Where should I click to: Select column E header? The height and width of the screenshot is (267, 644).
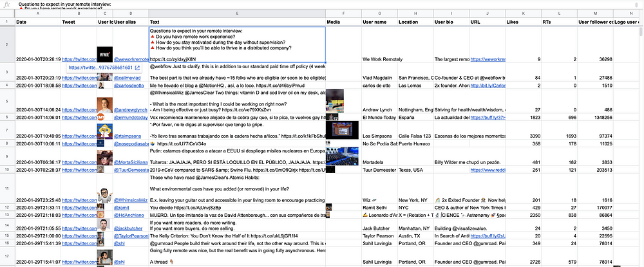click(237, 14)
